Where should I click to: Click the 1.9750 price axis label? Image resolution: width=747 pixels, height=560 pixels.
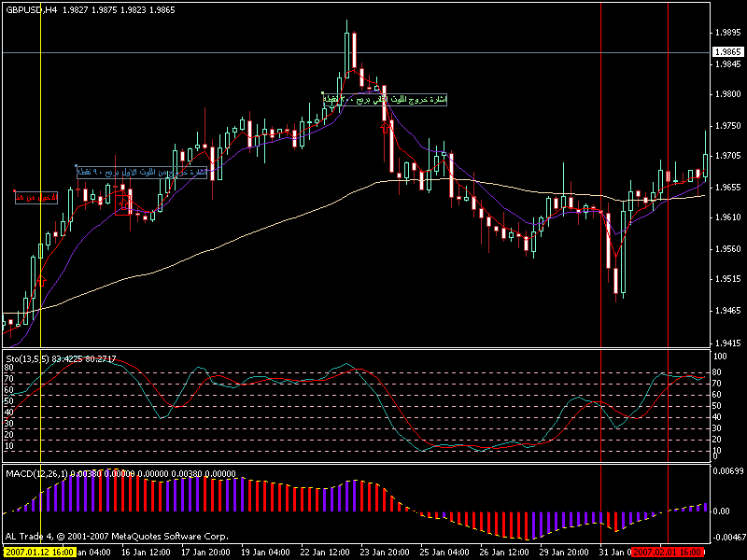pyautogui.click(x=725, y=125)
